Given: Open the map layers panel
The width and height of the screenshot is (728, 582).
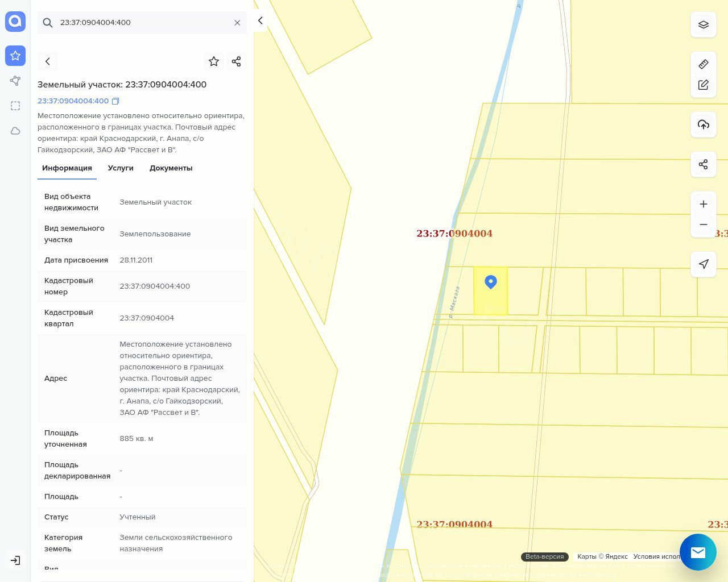Looking at the screenshot, I should 703,25.
